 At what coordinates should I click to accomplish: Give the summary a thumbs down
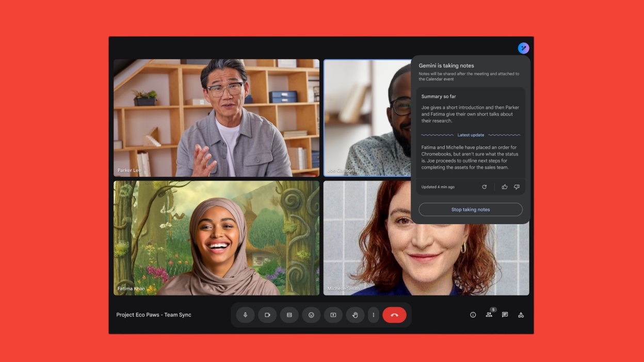(517, 187)
